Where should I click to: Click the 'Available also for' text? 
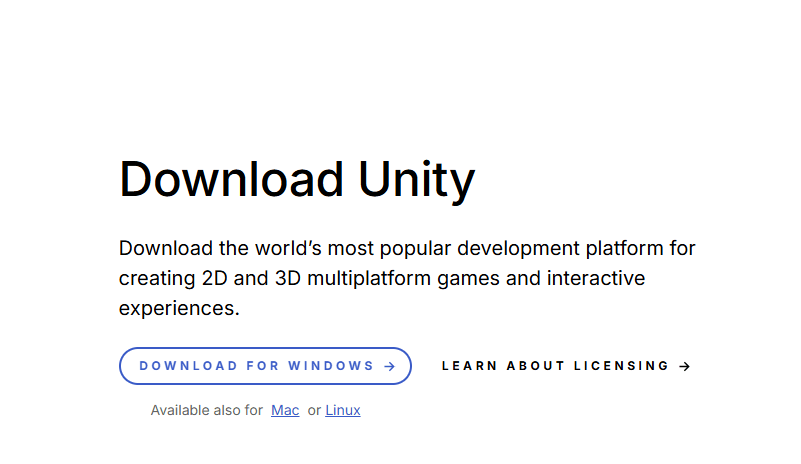pos(207,410)
